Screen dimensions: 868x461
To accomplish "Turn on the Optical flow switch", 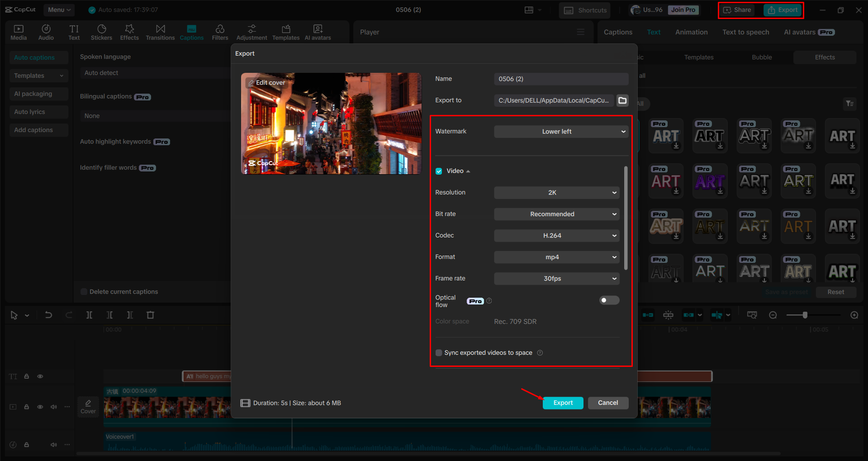I will (x=609, y=300).
